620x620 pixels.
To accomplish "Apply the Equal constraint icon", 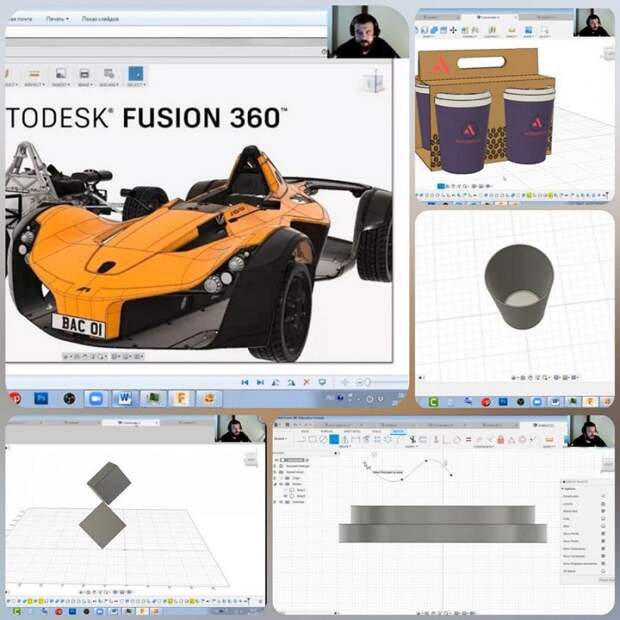I will point(469,439).
